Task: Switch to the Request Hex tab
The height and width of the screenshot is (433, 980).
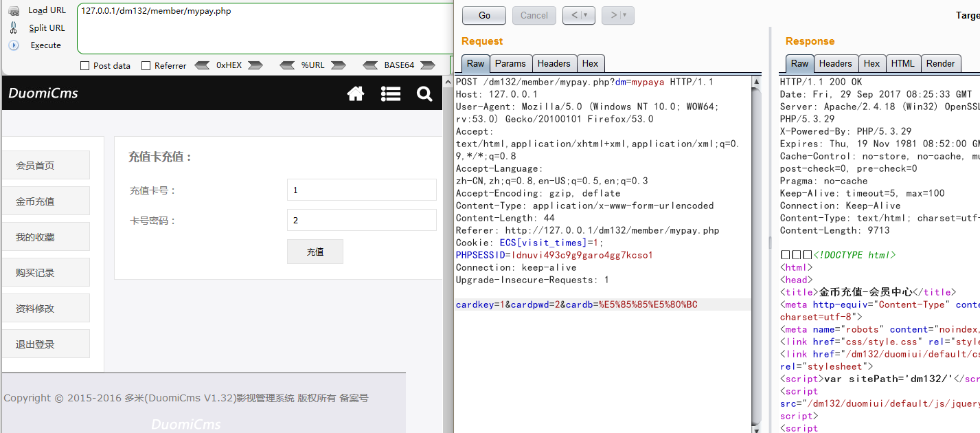Action: (591, 63)
